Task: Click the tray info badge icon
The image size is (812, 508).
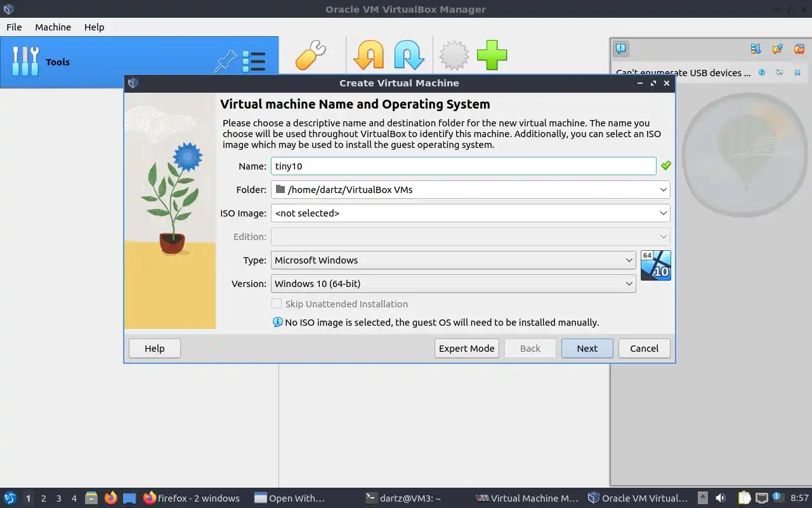Action: (779, 497)
